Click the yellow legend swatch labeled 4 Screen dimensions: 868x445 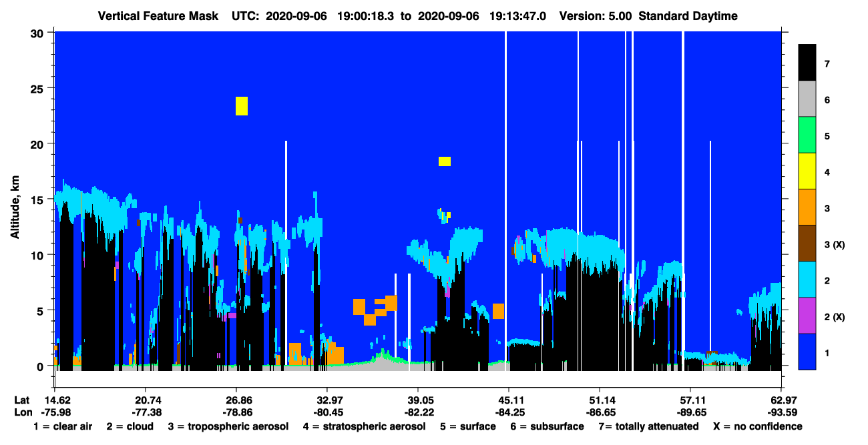807,171
